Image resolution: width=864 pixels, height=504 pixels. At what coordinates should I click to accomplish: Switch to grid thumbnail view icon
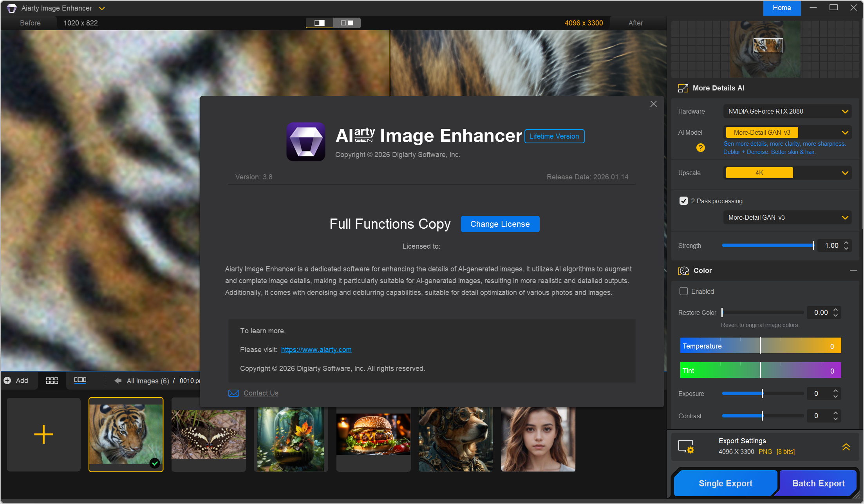52,381
